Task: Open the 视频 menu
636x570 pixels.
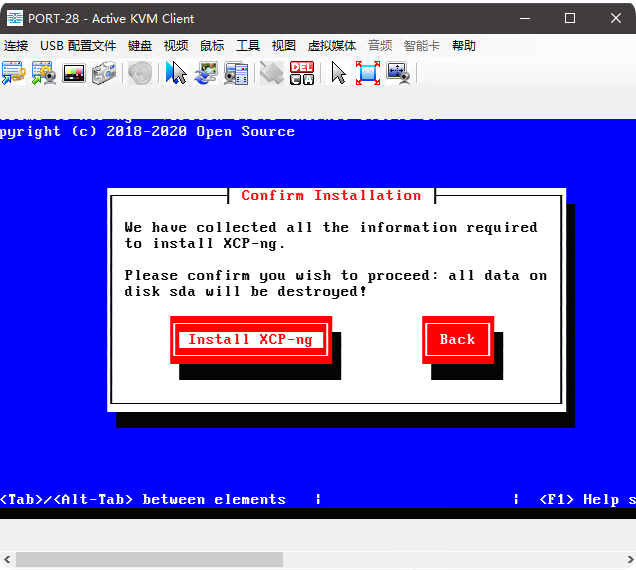Action: tap(176, 45)
